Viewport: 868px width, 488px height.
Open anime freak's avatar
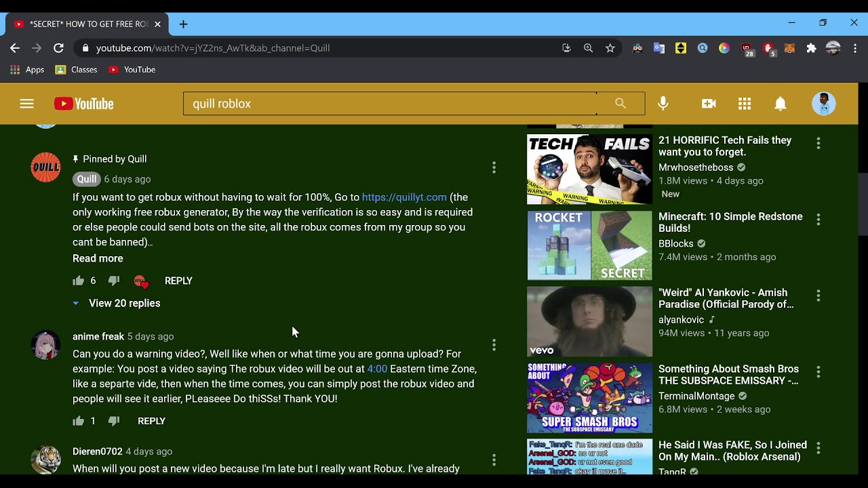[x=45, y=344]
